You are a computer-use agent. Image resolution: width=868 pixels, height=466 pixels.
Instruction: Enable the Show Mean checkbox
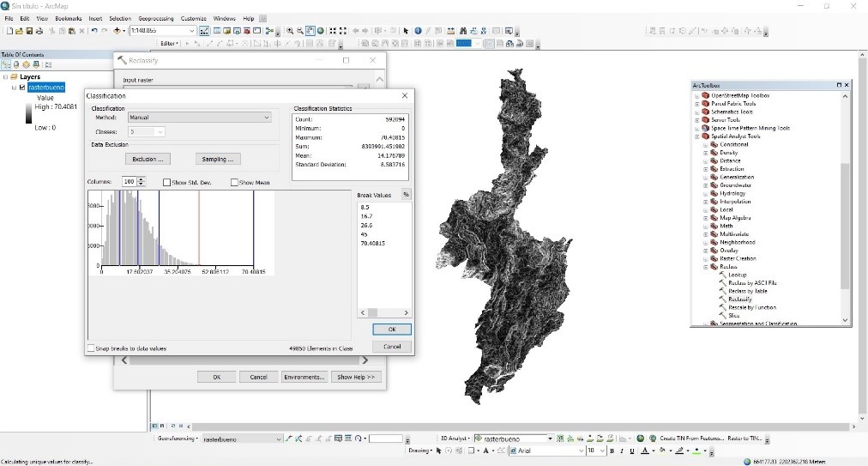tap(234, 182)
